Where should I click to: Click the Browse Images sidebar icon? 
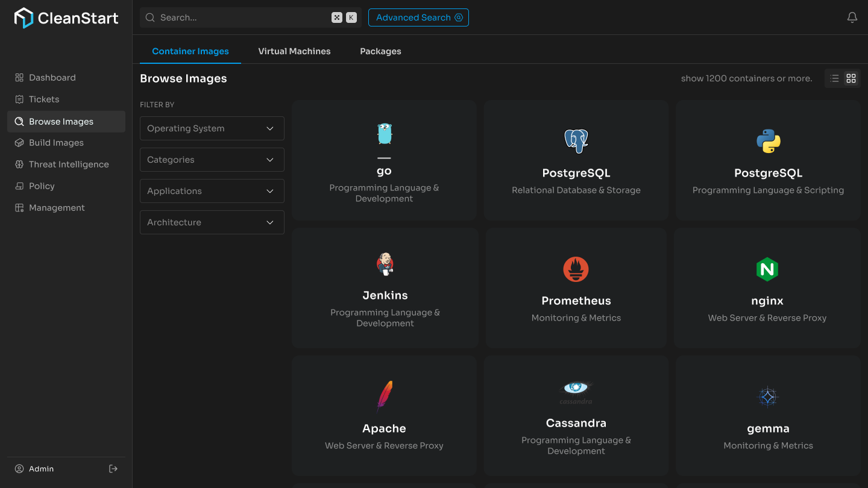pyautogui.click(x=19, y=122)
